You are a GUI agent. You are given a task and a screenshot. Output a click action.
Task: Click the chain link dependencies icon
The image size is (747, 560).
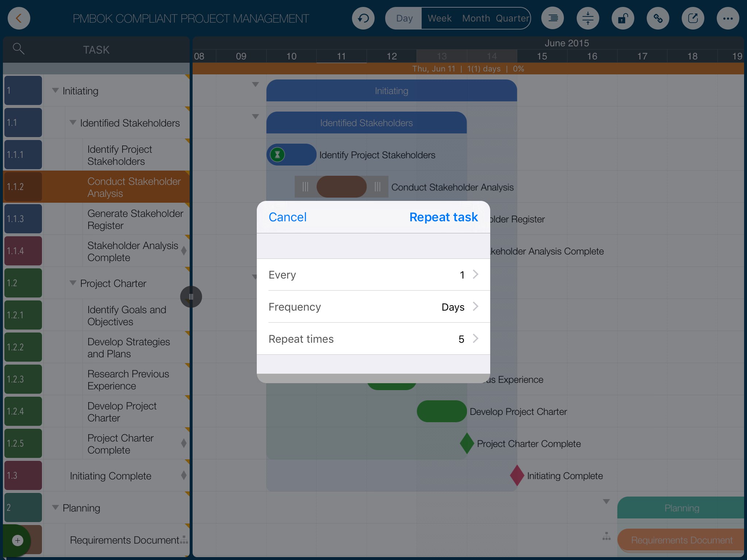tap(658, 18)
